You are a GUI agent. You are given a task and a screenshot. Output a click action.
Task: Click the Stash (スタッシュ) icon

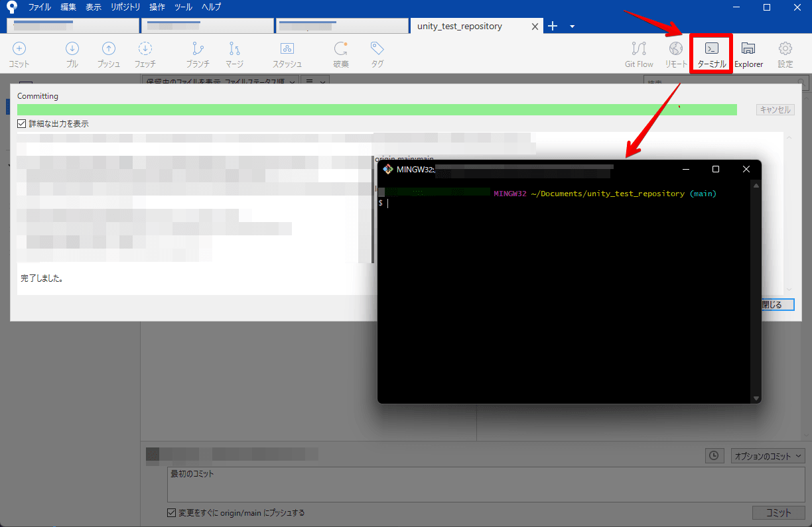click(287, 54)
